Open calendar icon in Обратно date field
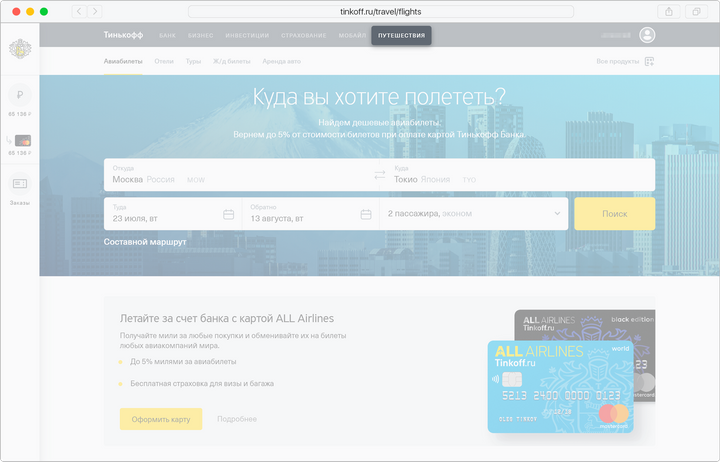 pos(366,214)
